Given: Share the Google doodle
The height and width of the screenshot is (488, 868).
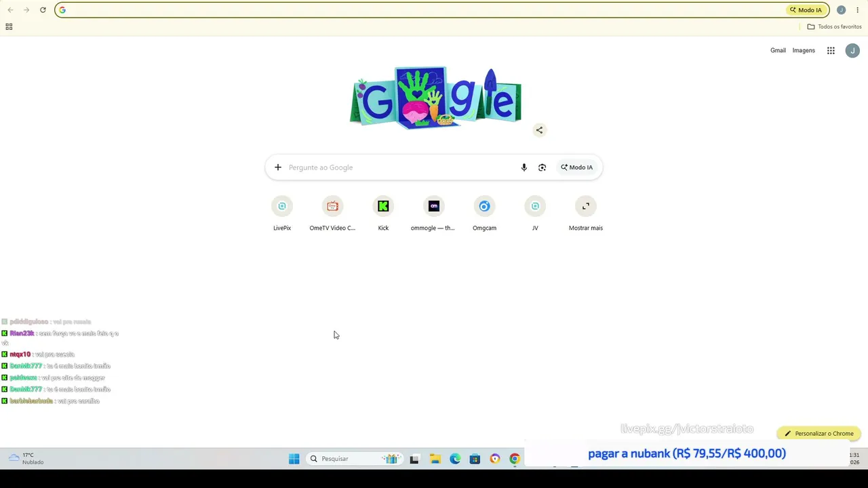Looking at the screenshot, I should point(539,130).
